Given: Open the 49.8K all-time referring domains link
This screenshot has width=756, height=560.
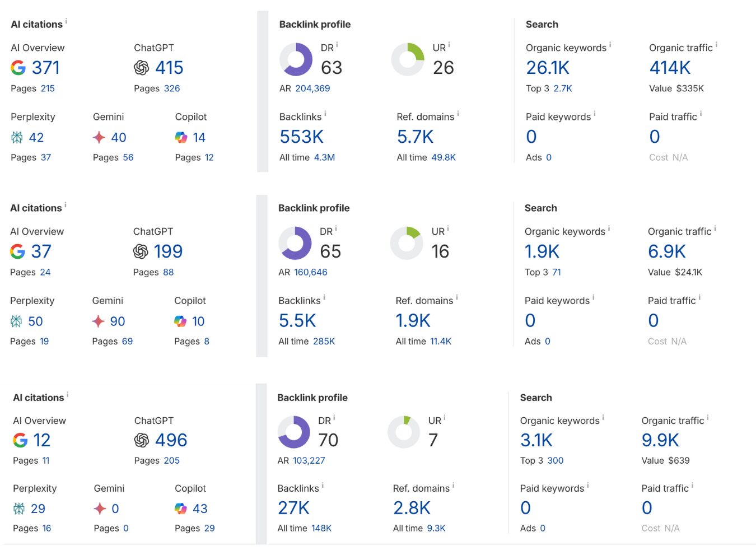Looking at the screenshot, I should click(444, 157).
